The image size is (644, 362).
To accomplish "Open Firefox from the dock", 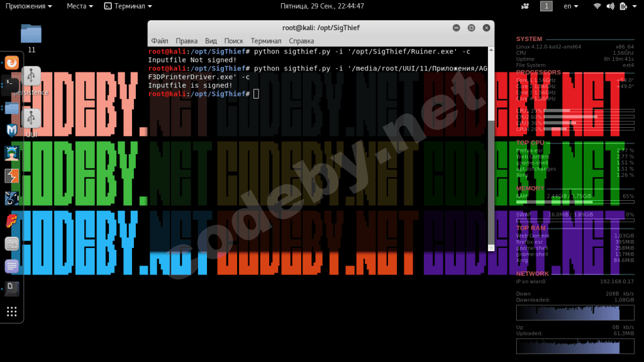I will [11, 62].
